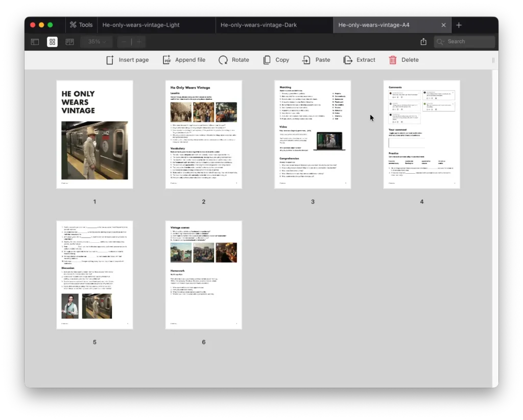Click Append file in toolbar
Image resolution: width=523 pixels, height=420 pixels.
click(184, 60)
